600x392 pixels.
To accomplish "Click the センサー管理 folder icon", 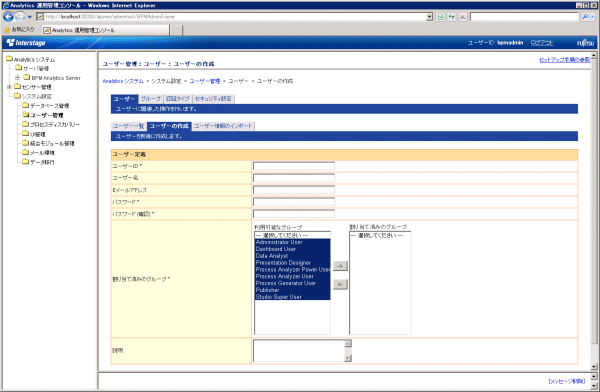I will pos(18,87).
